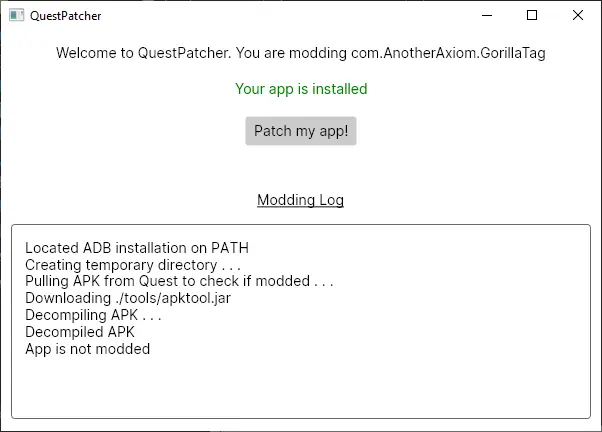The height and width of the screenshot is (432, 602).
Task: Click log line 'App is not modded'
Action: coord(88,349)
